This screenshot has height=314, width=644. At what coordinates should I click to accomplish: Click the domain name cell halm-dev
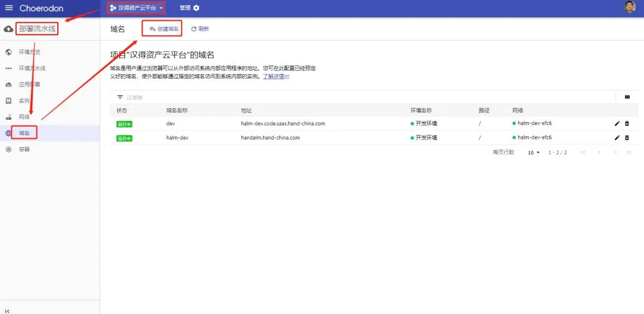tap(177, 138)
